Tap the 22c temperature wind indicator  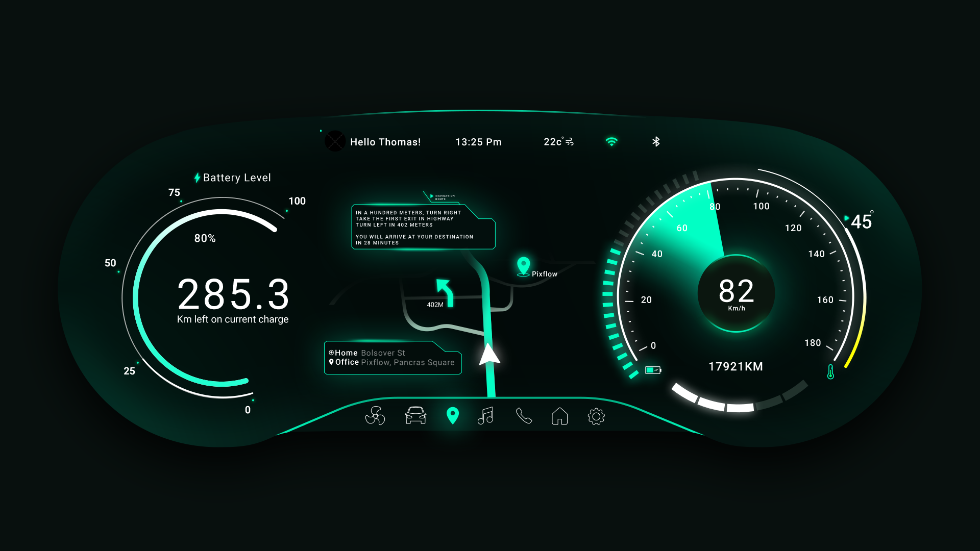[x=558, y=142]
